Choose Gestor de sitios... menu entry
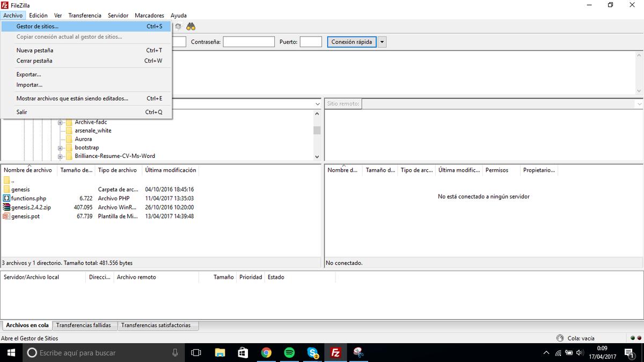The image size is (644, 362). 38,26
